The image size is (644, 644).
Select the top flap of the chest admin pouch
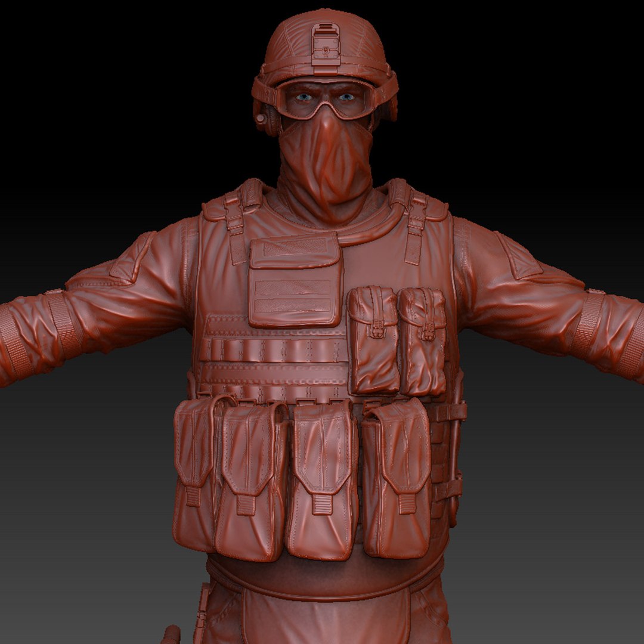click(295, 251)
